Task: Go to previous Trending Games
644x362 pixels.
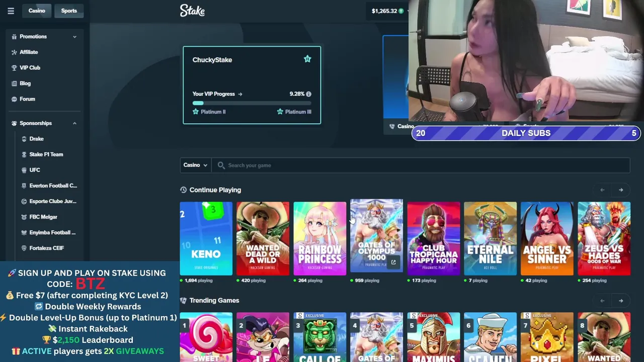Action: point(602,300)
